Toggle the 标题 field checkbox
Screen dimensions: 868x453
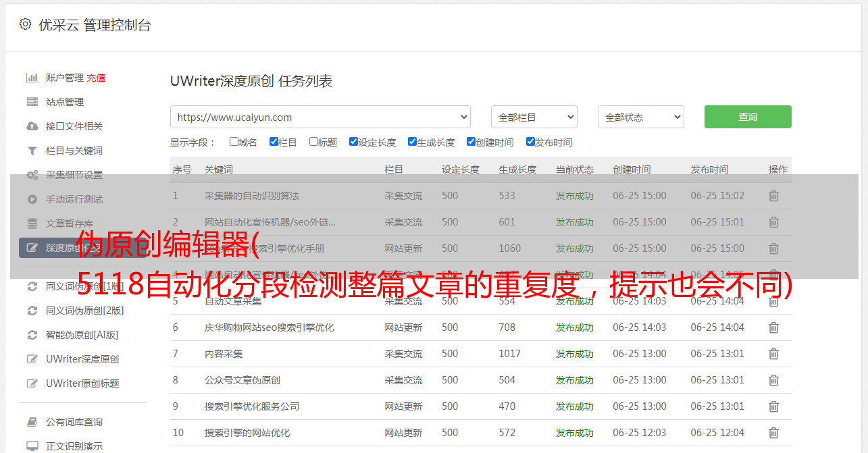313,142
